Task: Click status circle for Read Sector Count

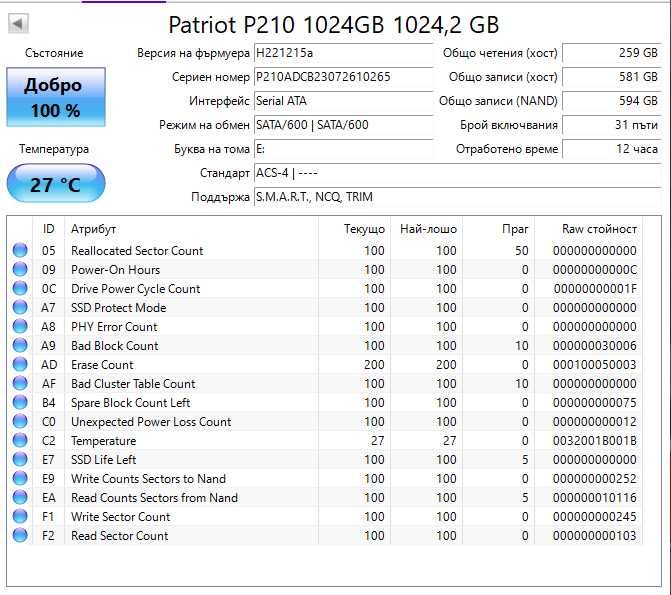Action: point(20,536)
